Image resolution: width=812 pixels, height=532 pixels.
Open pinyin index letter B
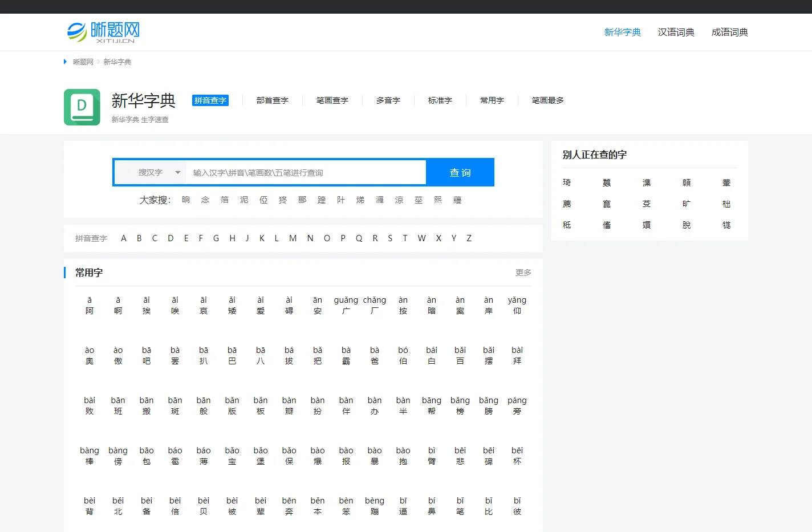click(x=139, y=238)
